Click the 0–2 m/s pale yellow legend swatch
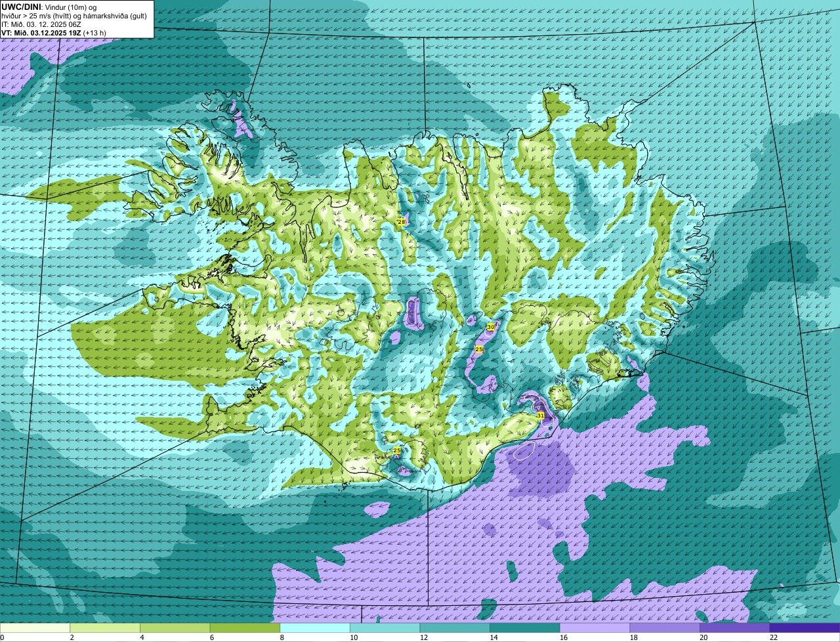 click(35, 628)
